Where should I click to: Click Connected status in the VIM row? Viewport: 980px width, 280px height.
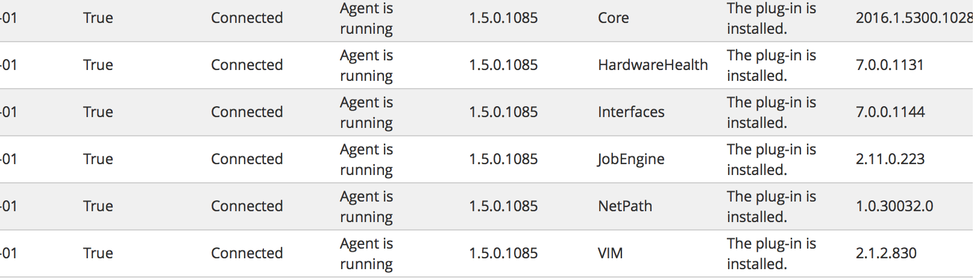[247, 253]
